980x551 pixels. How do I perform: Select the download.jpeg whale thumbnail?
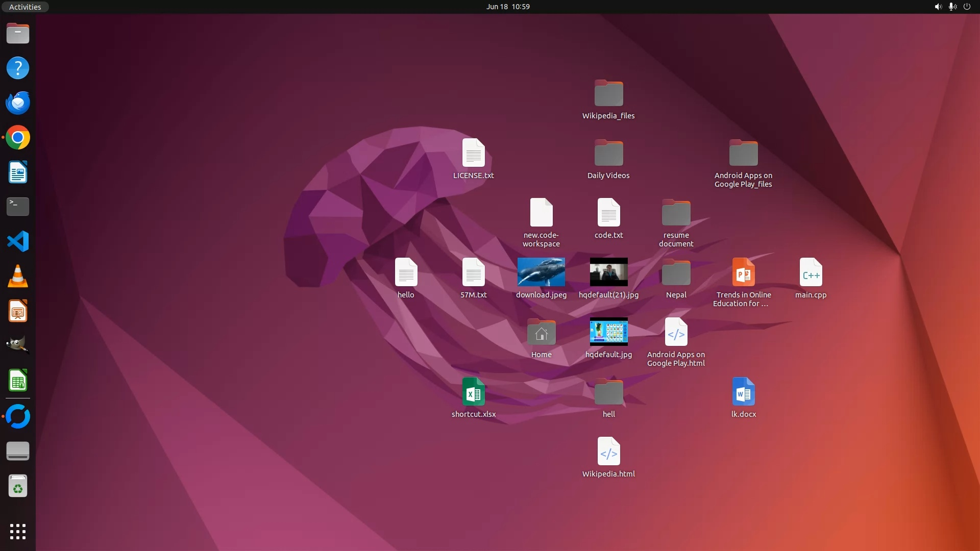pos(541,272)
